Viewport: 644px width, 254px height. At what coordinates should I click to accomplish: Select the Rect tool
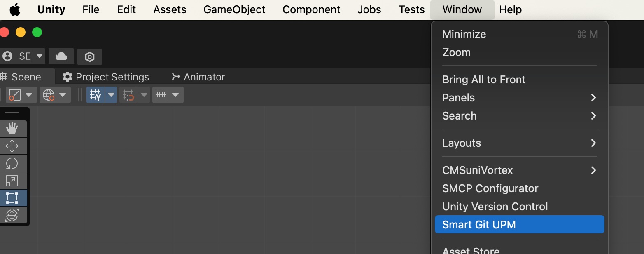(12, 198)
